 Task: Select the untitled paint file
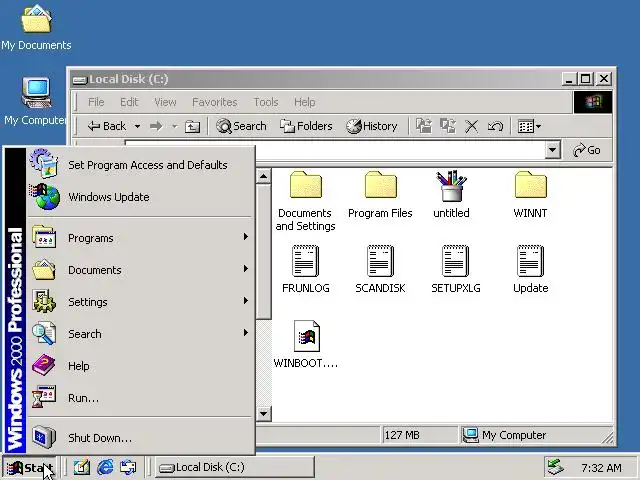(451, 195)
